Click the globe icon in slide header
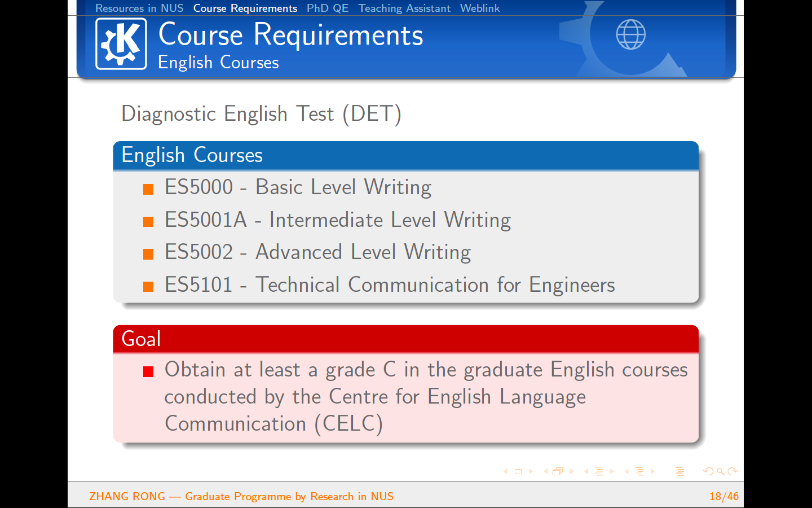This screenshot has width=812, height=508. click(630, 34)
